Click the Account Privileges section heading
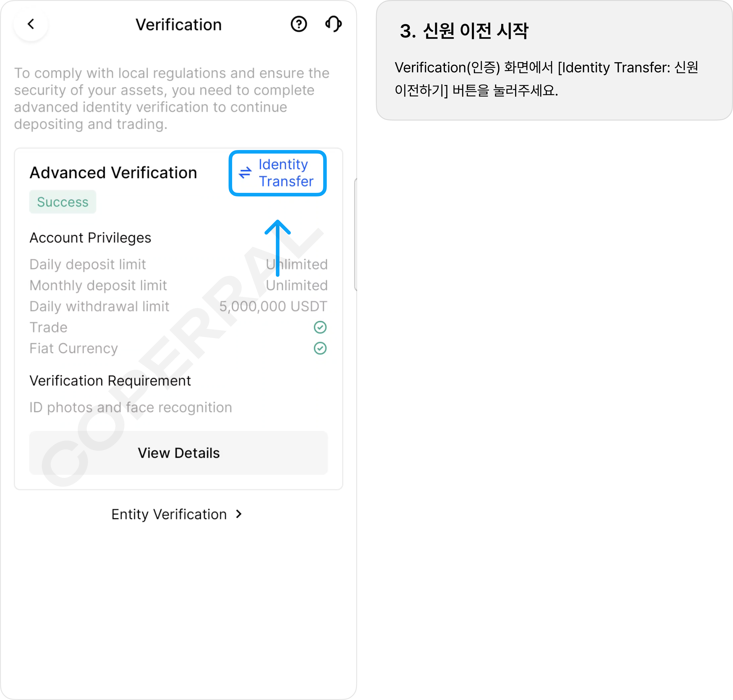Screen dimensions: 733x700 point(90,238)
